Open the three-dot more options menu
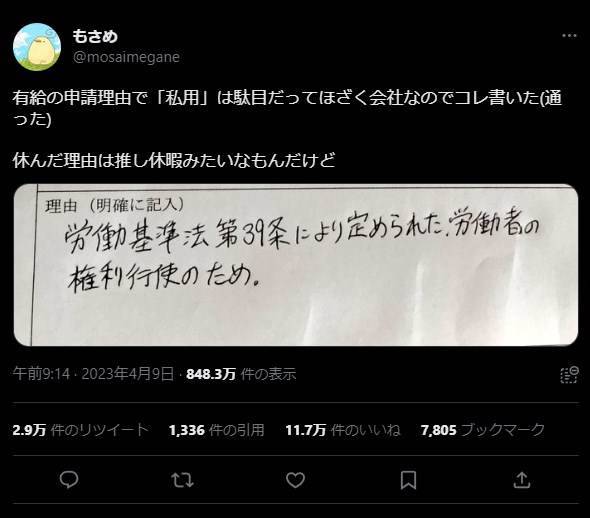 (569, 36)
